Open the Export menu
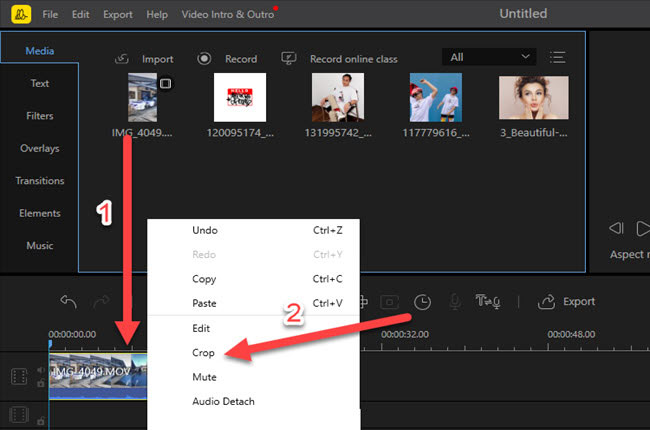The width and height of the screenshot is (650, 430). [x=117, y=15]
